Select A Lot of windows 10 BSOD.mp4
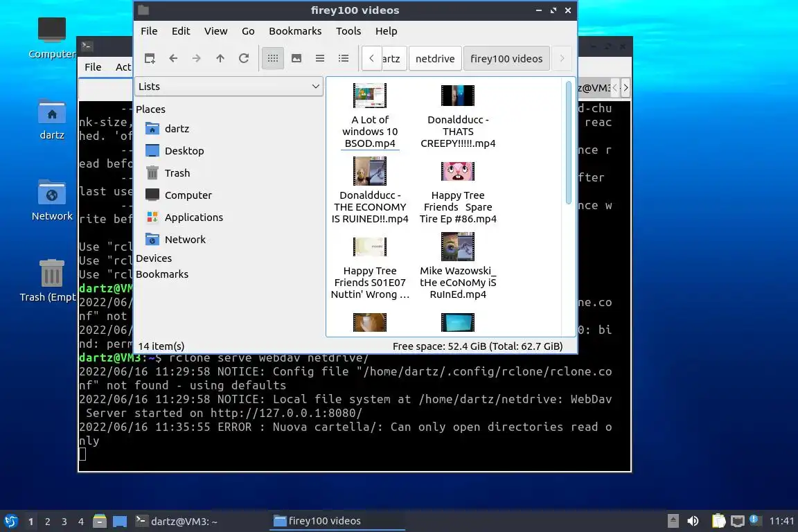The width and height of the screenshot is (798, 532). tap(370, 116)
